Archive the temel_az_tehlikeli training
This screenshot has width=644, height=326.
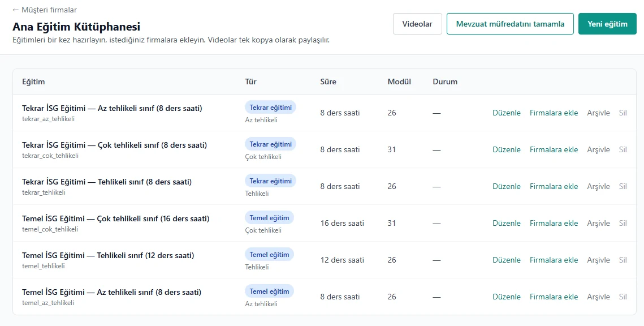[598, 297]
